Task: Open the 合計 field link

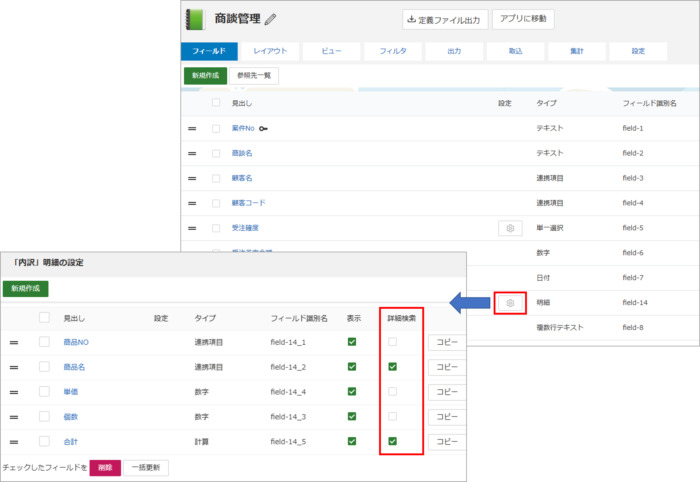Action: coord(71,442)
